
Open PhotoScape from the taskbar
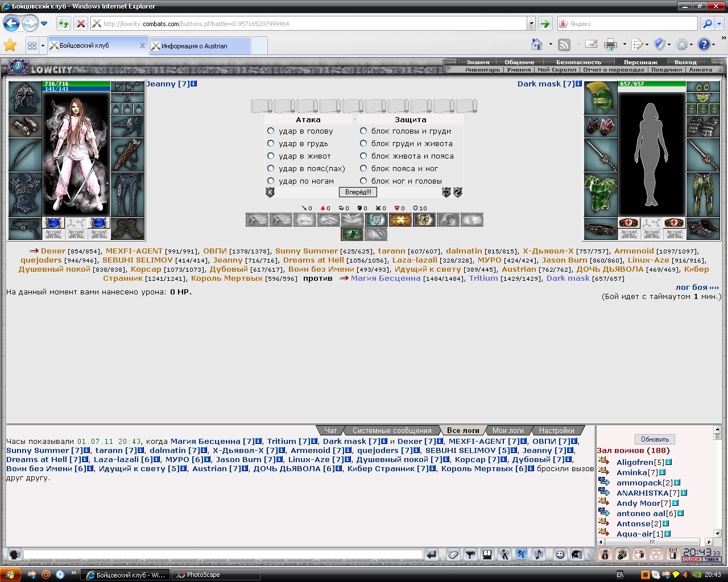click(216, 575)
